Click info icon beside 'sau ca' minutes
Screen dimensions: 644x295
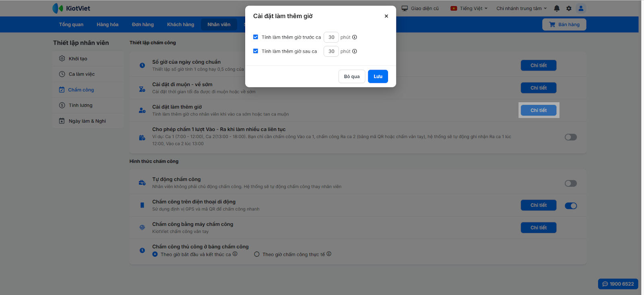click(x=355, y=52)
